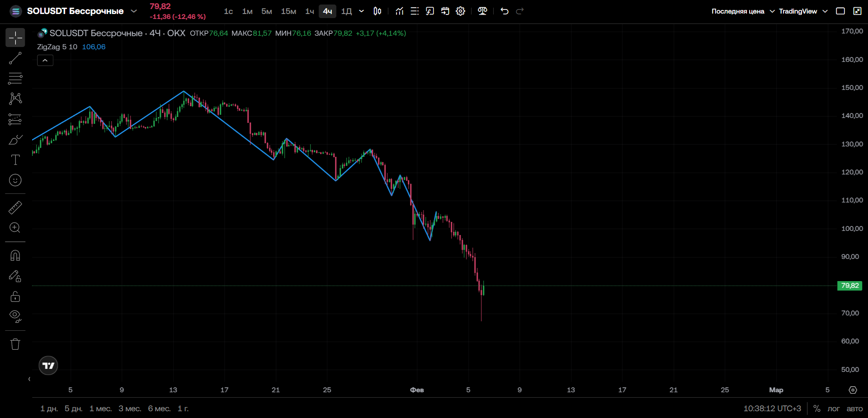Select the ruler measure tool

click(x=15, y=207)
